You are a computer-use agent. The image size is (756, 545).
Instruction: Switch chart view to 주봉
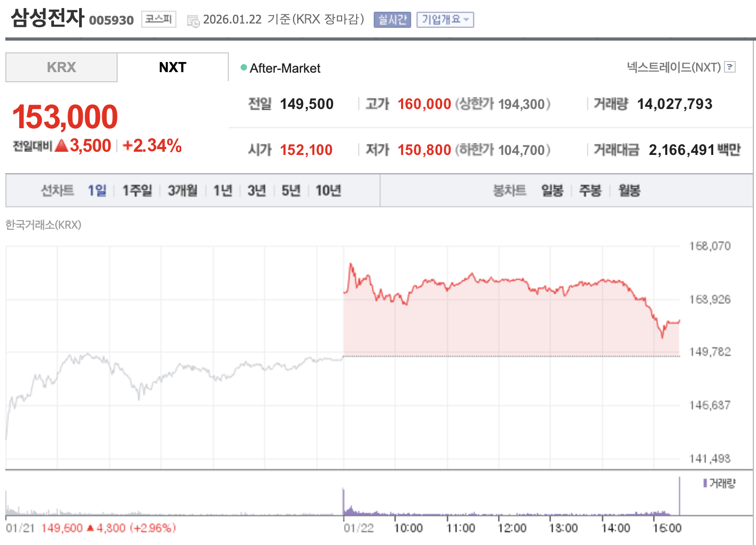coord(590,190)
